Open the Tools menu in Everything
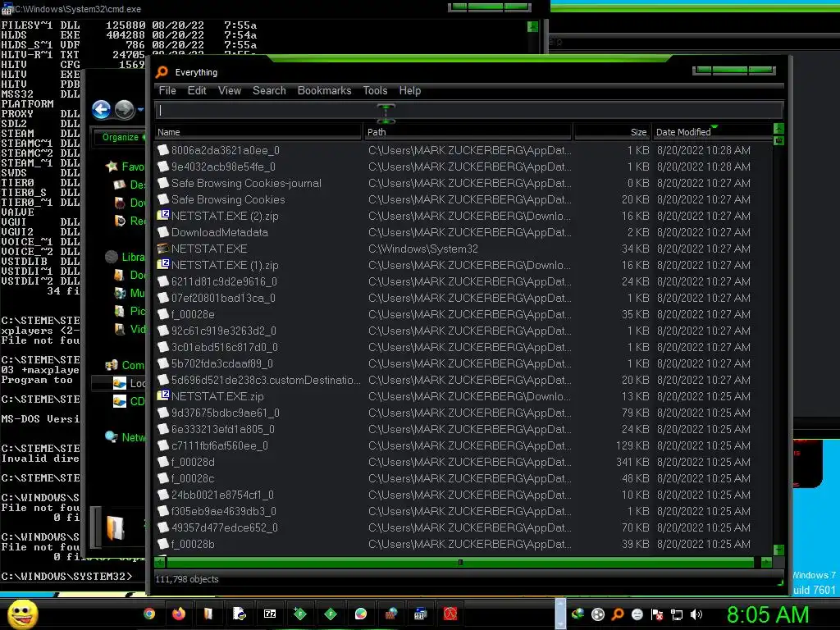This screenshot has width=840, height=630. point(375,90)
